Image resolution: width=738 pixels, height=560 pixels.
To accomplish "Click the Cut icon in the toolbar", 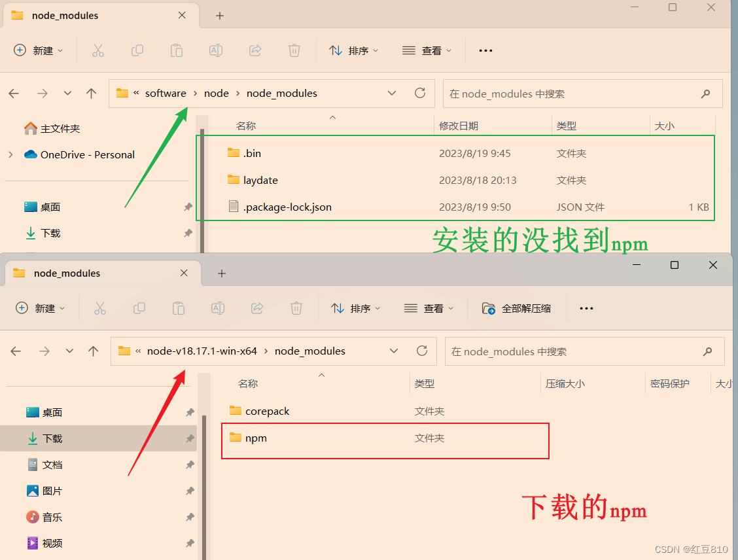I will 98,50.
